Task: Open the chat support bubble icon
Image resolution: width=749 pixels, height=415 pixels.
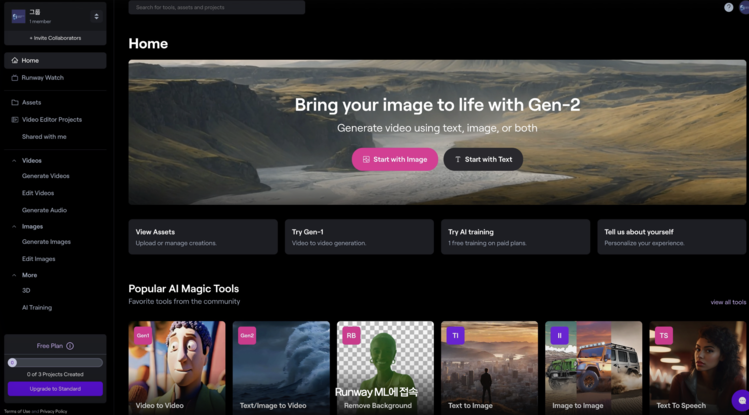Action: pos(741,400)
